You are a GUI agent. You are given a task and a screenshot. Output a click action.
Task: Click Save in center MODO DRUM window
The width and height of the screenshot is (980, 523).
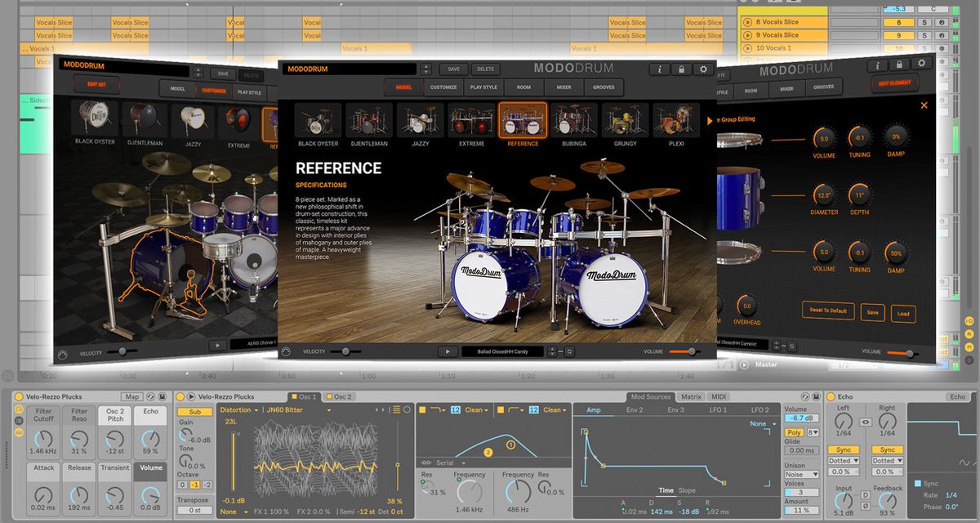coord(453,69)
